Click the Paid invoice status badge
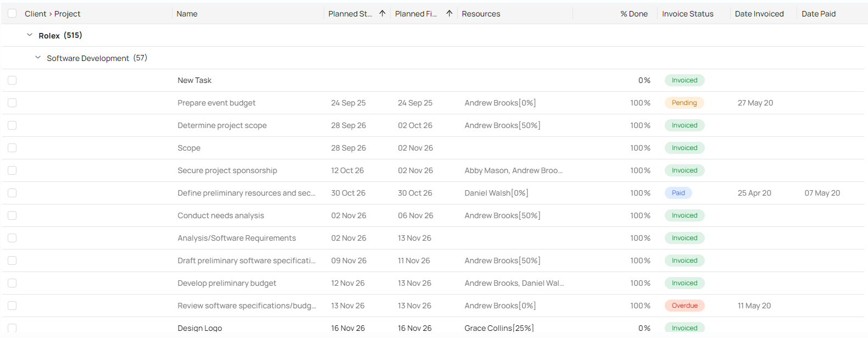Screen dimensions: 868x338 pyautogui.click(x=678, y=193)
